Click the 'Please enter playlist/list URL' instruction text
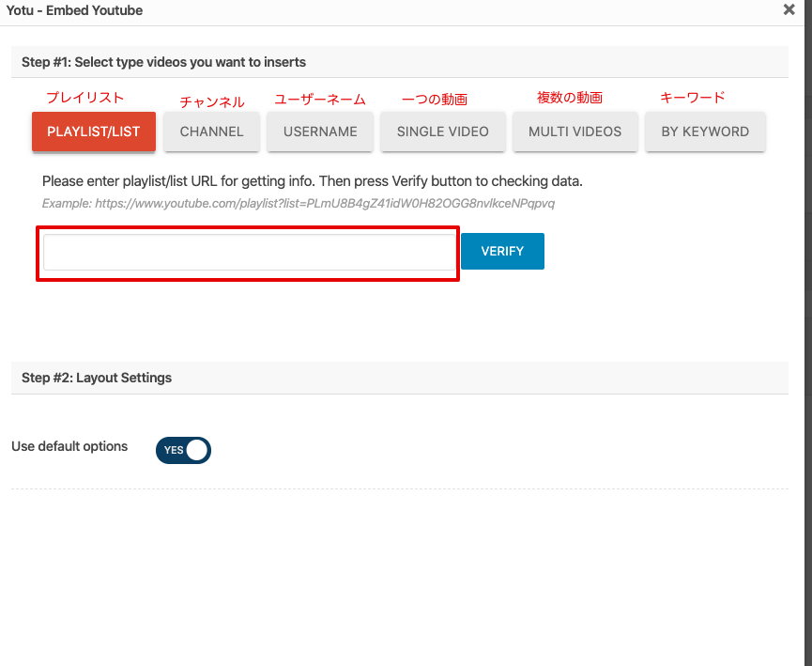Screen dimensions: 812x666 [x=313, y=181]
